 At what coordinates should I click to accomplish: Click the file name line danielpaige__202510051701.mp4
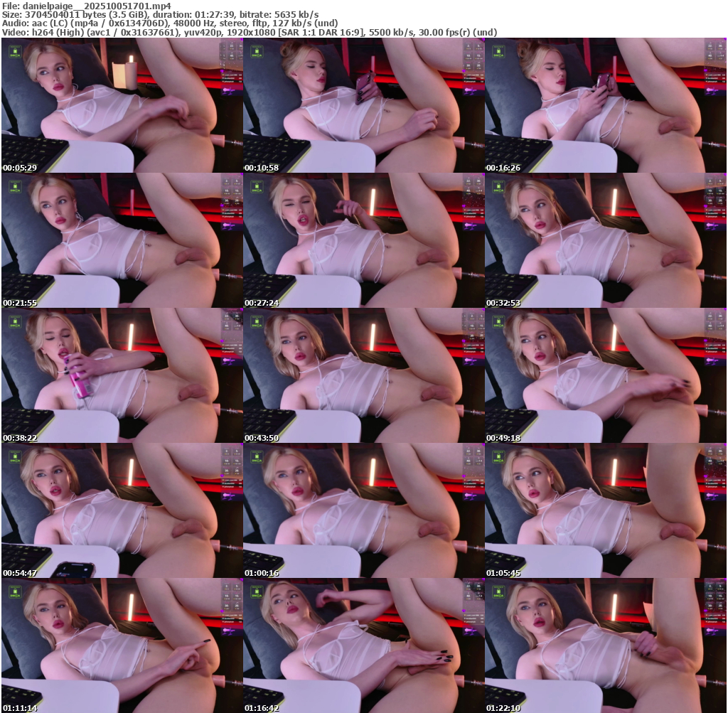pyautogui.click(x=86, y=6)
